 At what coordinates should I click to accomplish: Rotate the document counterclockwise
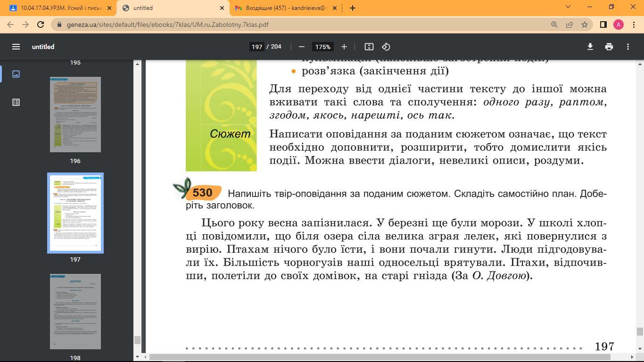coord(386,47)
